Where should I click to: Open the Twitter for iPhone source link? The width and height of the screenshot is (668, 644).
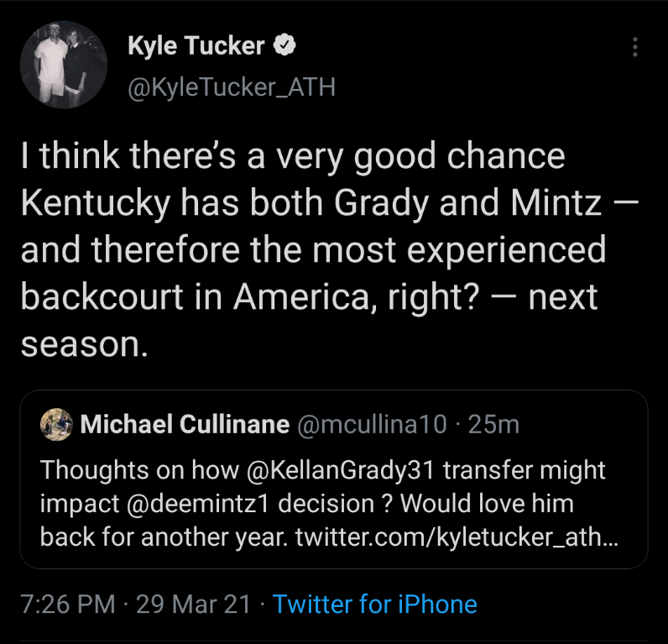coord(374,604)
